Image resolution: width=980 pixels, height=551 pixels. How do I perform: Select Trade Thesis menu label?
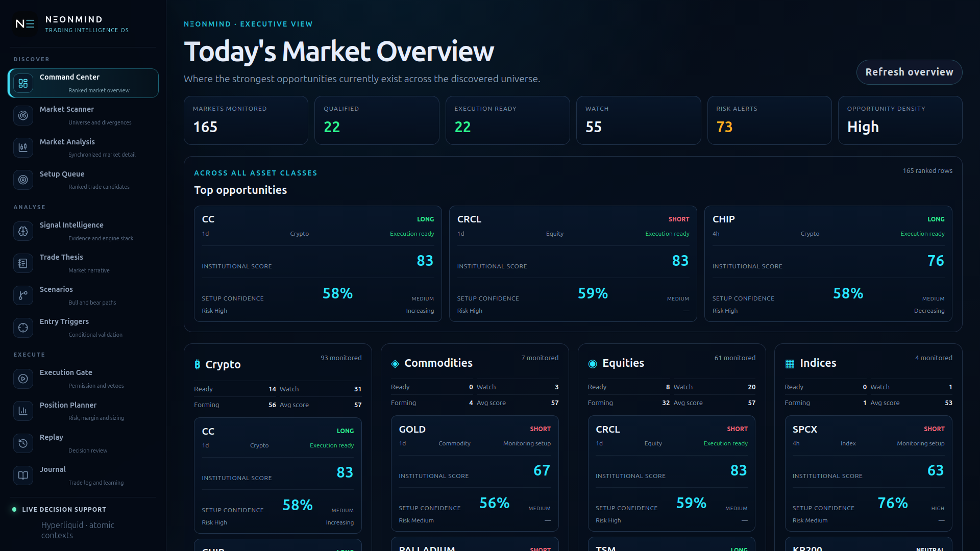click(61, 257)
